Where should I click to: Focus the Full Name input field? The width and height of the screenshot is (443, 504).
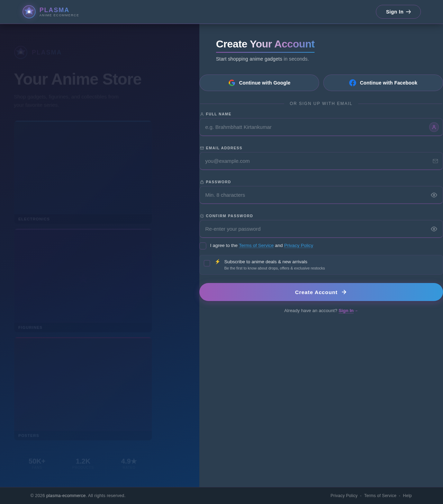tap(321, 127)
